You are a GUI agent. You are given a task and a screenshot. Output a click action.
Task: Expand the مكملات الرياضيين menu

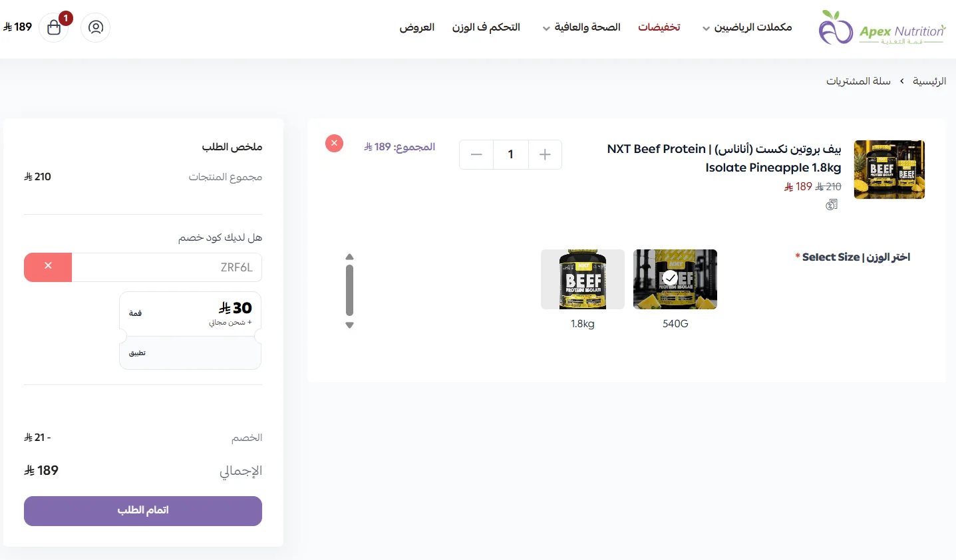point(747,27)
